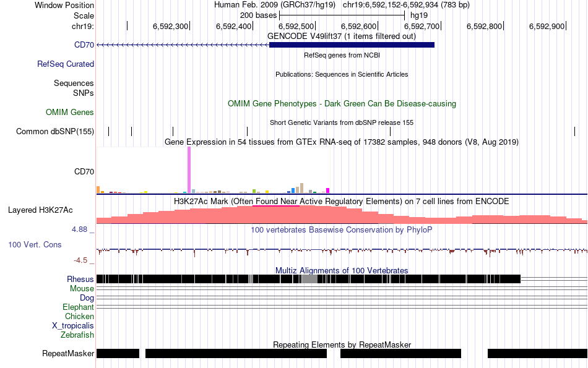
Task: Click the GTEx Gene Expression track title
Action: (342, 142)
